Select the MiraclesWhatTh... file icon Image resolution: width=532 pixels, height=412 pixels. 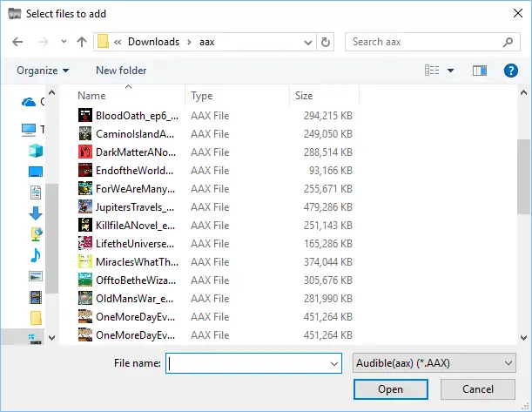(84, 262)
